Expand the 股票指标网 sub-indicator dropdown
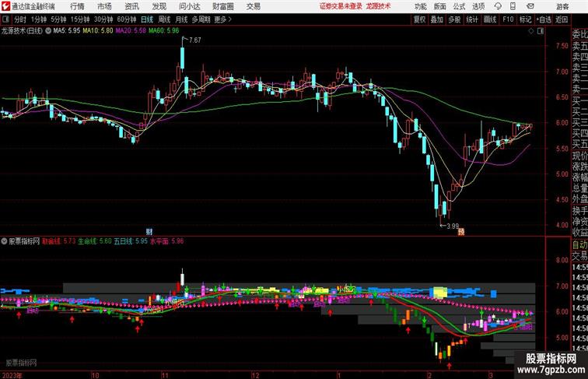This screenshot has width=588, height=379. coord(4,241)
